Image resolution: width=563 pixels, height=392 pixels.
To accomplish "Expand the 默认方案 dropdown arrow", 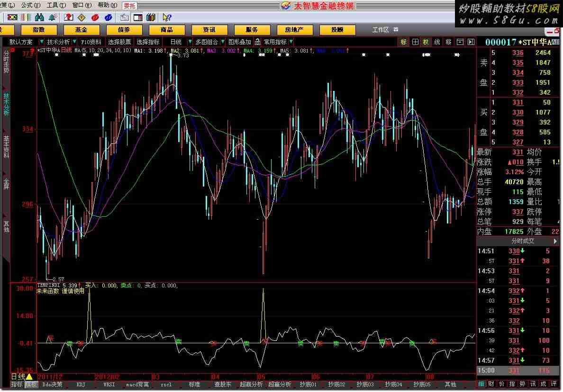I will pyautogui.click(x=41, y=42).
